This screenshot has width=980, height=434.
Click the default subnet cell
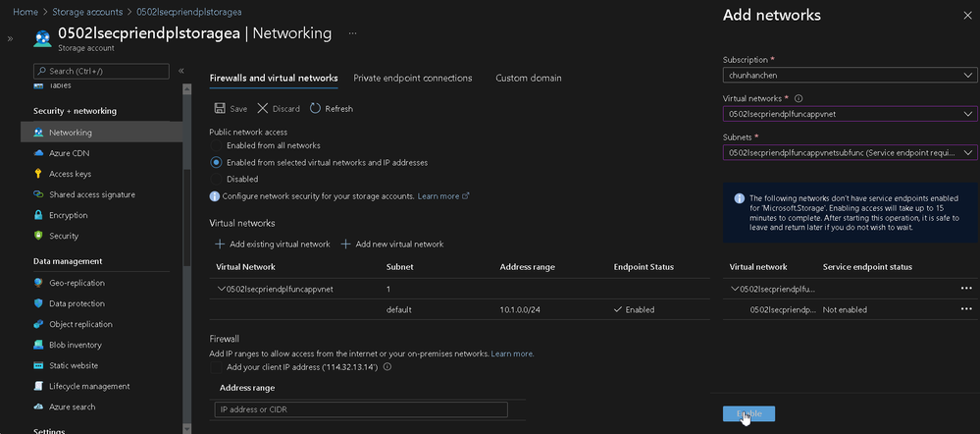[398, 309]
